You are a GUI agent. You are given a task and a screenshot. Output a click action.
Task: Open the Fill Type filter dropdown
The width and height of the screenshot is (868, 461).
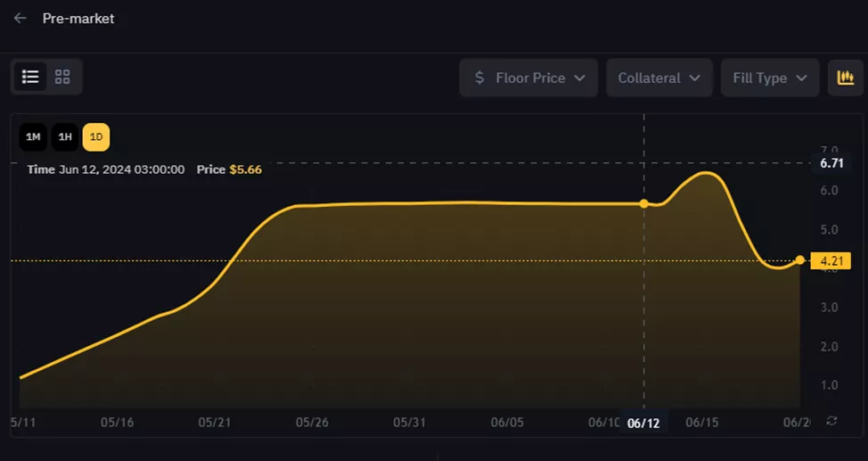[x=769, y=78]
